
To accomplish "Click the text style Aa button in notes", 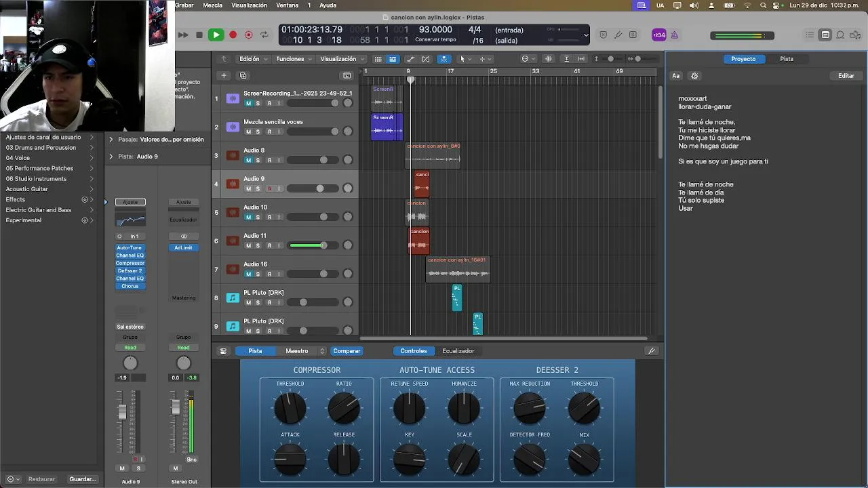I will tap(676, 76).
